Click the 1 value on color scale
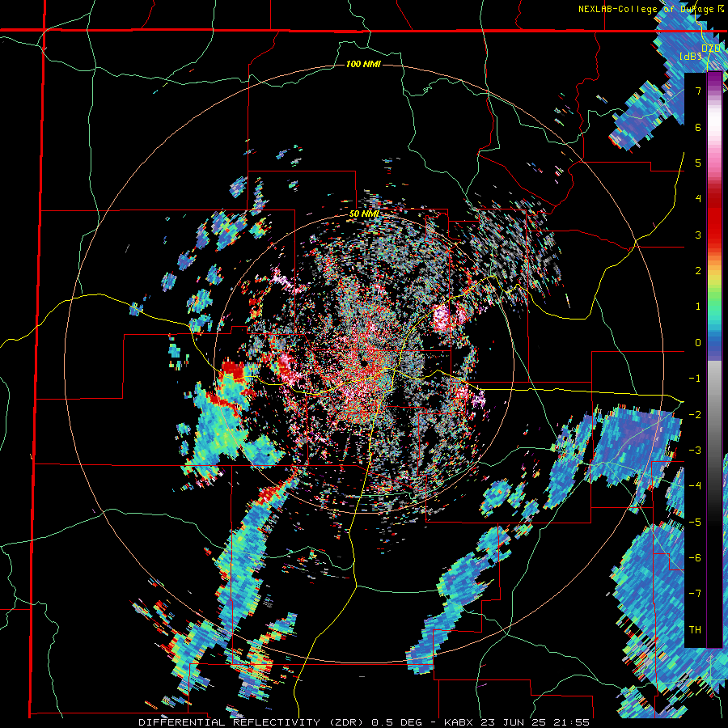This screenshot has width=728, height=728. (x=698, y=307)
